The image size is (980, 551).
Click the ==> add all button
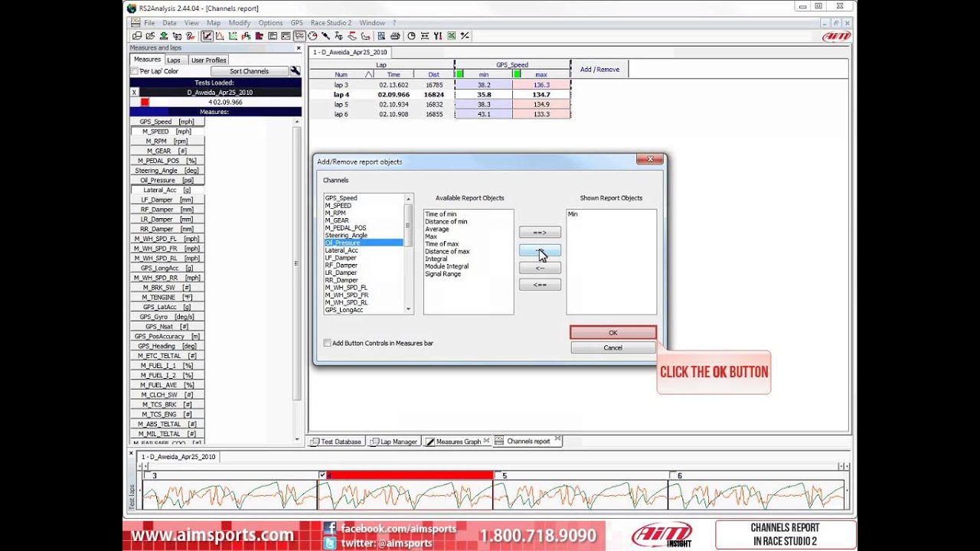point(540,232)
